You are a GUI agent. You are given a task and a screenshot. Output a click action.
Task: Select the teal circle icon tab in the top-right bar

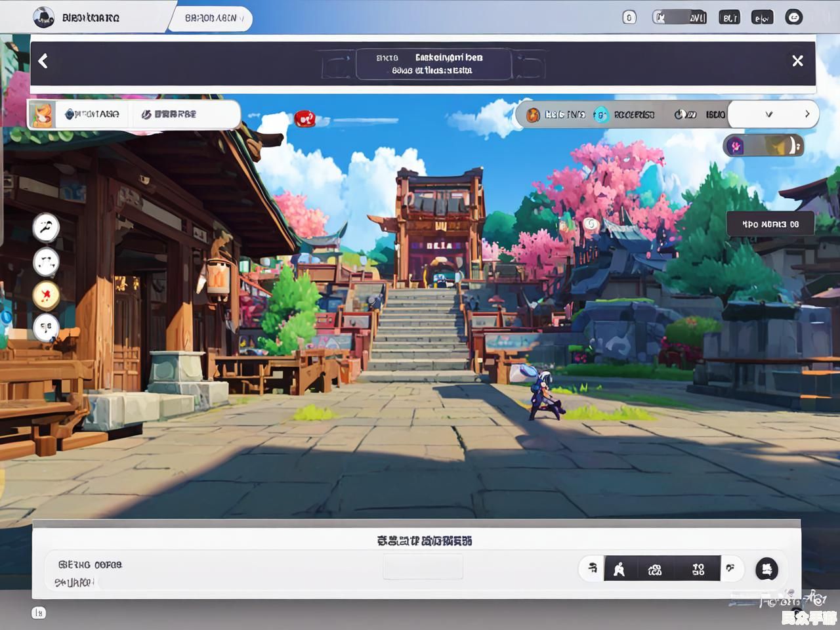[600, 115]
